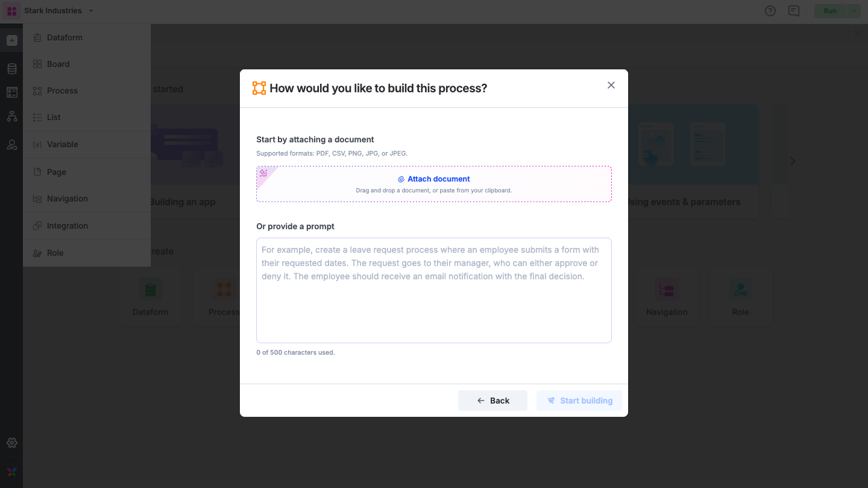Viewport: 868px width, 488px height.
Task: Choose Integration in the create menu
Action: tap(68, 226)
